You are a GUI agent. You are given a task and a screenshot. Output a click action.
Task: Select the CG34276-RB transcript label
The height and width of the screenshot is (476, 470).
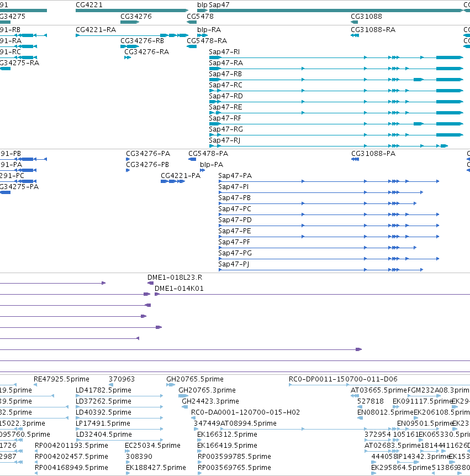pos(142,41)
